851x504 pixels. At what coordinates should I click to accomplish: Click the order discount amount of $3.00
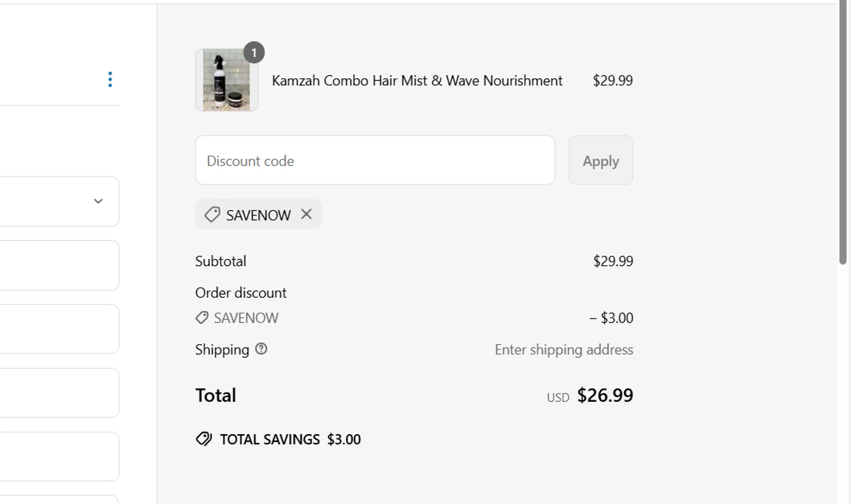click(611, 318)
